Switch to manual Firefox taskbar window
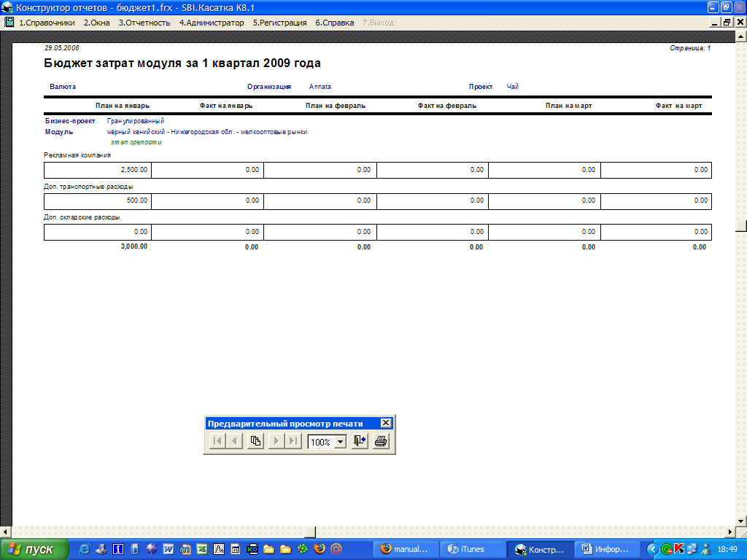The width and height of the screenshot is (747, 560). click(x=405, y=549)
